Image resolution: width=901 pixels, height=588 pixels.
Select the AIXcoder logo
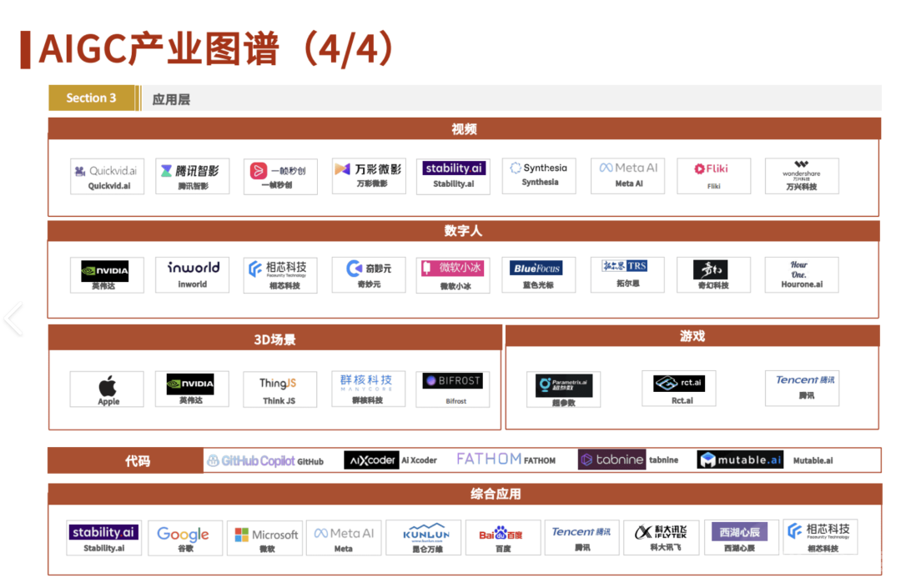pyautogui.click(x=372, y=460)
